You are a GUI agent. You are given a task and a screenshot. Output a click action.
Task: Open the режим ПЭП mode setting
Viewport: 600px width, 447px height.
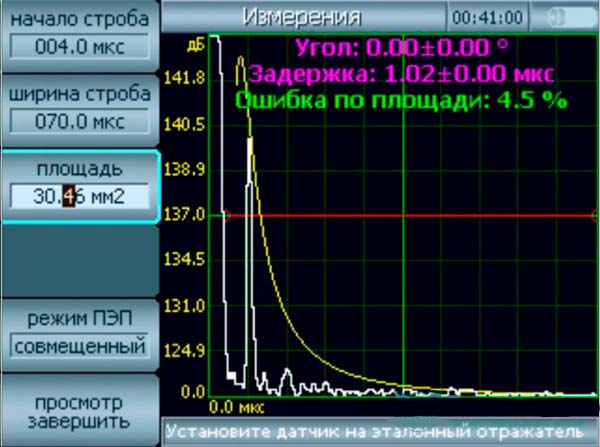coord(79,320)
